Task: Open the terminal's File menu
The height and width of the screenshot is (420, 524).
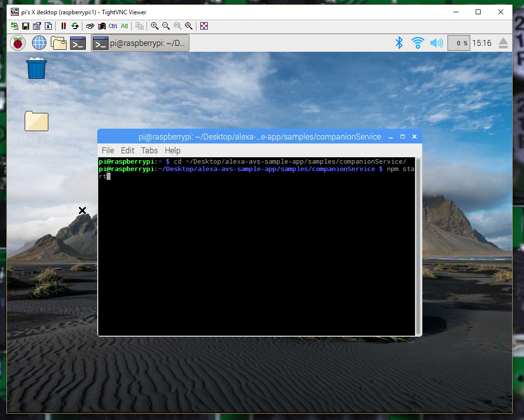Action: tap(107, 150)
